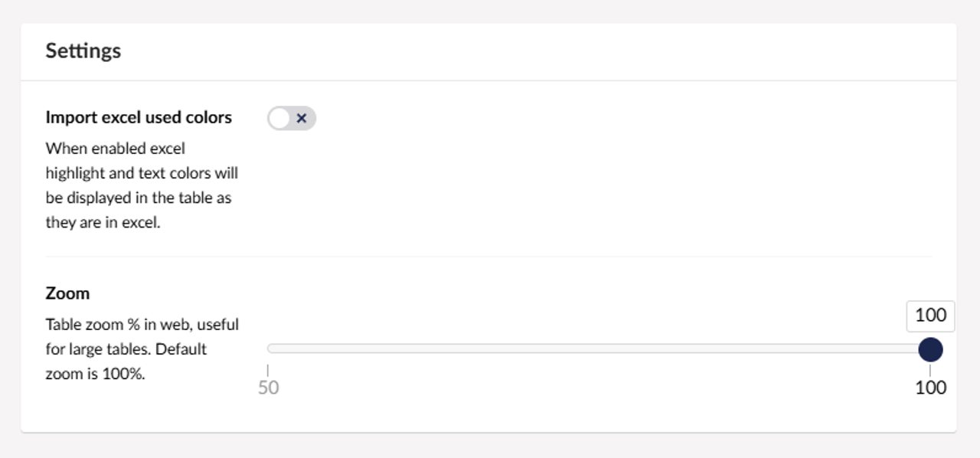Click the white knob of the colors toggle
This screenshot has width=980, height=458.
click(x=279, y=118)
